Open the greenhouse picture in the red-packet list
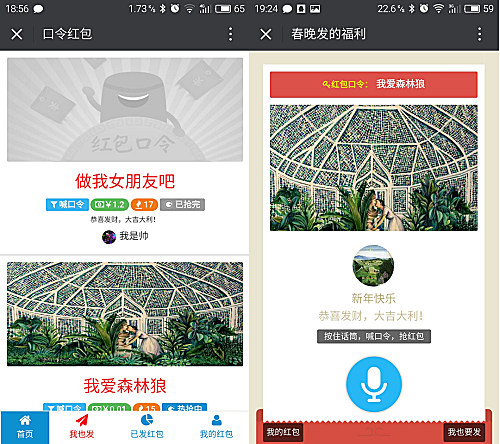Viewport: 500px width, 444px height. (125, 314)
